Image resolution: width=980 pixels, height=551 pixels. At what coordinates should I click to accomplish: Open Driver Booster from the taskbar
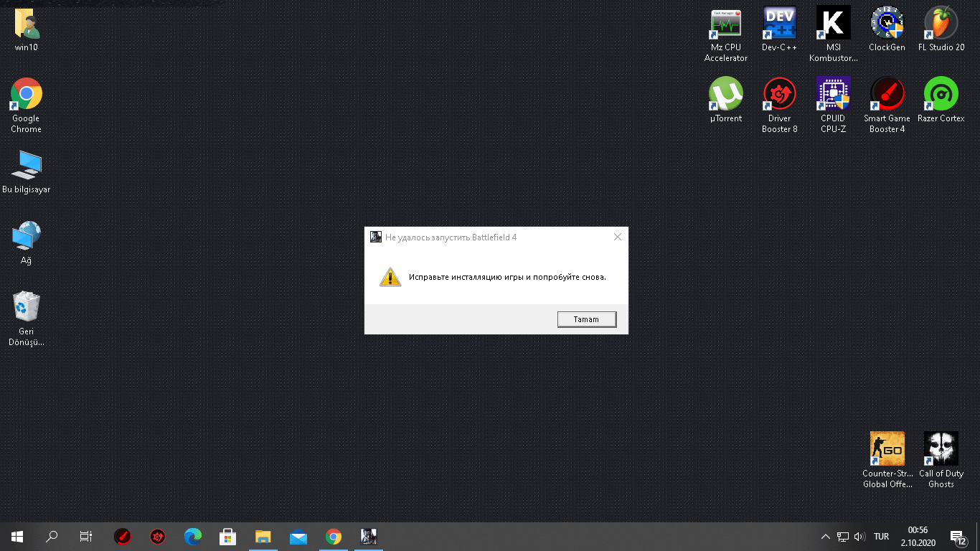[x=158, y=537]
